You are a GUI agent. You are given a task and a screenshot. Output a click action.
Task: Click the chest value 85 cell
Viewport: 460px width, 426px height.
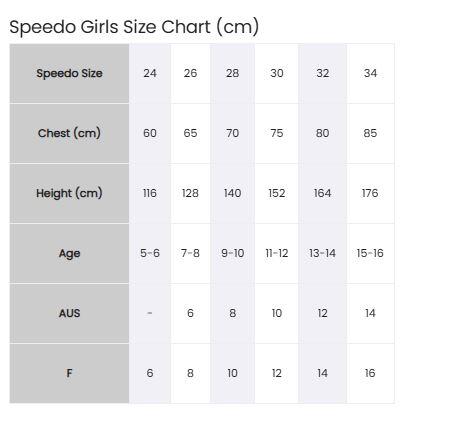(x=370, y=133)
